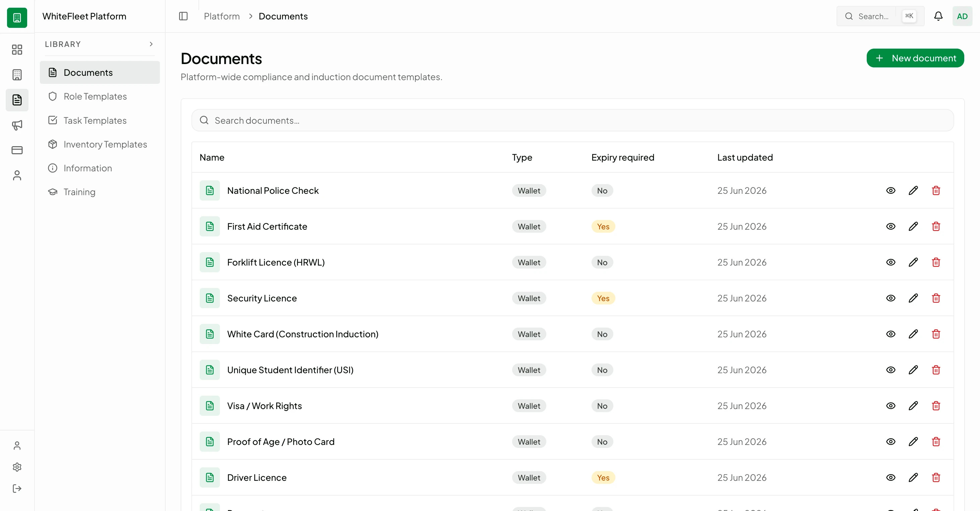Image resolution: width=980 pixels, height=511 pixels.
Task: Collapse the Library section chevron
Action: pos(151,44)
